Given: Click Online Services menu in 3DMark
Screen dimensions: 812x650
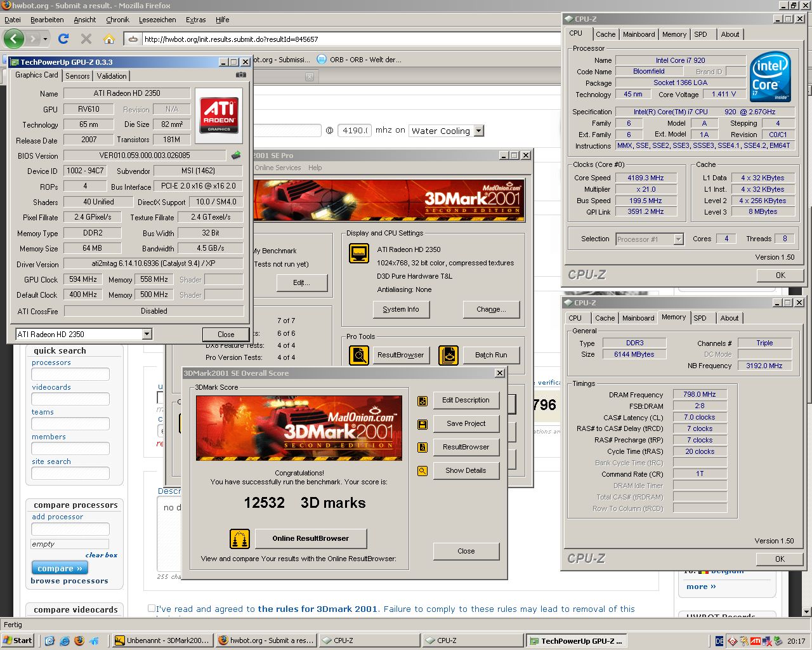Looking at the screenshot, I should click(x=278, y=168).
